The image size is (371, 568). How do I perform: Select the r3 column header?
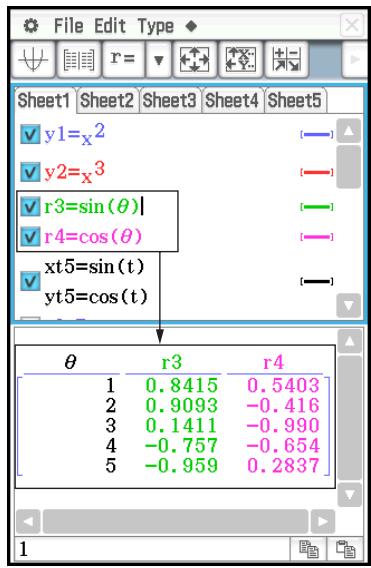coord(172,362)
